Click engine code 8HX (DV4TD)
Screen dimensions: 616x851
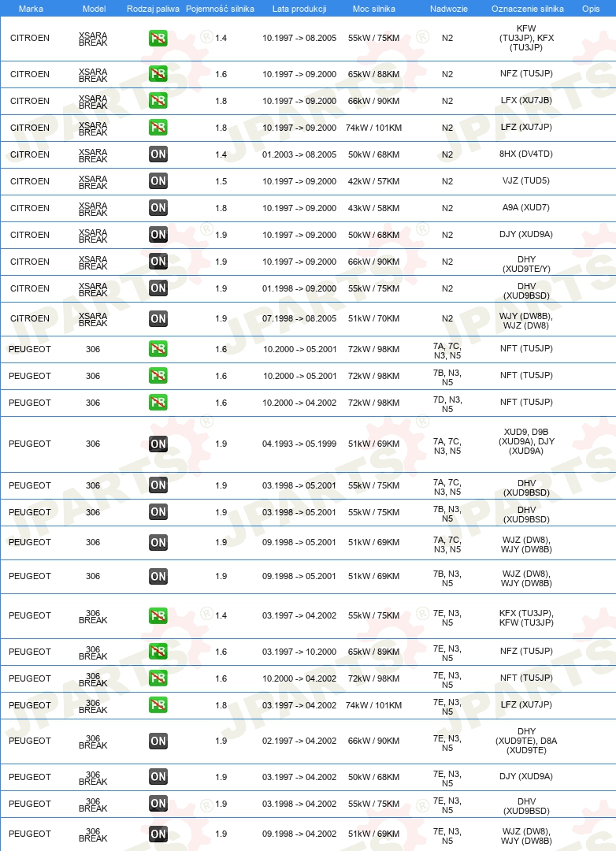click(x=526, y=154)
